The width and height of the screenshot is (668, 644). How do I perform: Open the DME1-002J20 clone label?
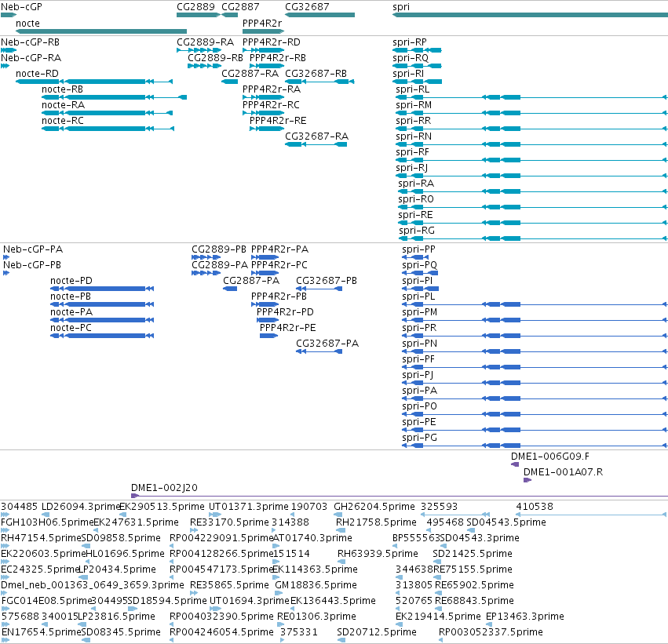[x=164, y=488]
